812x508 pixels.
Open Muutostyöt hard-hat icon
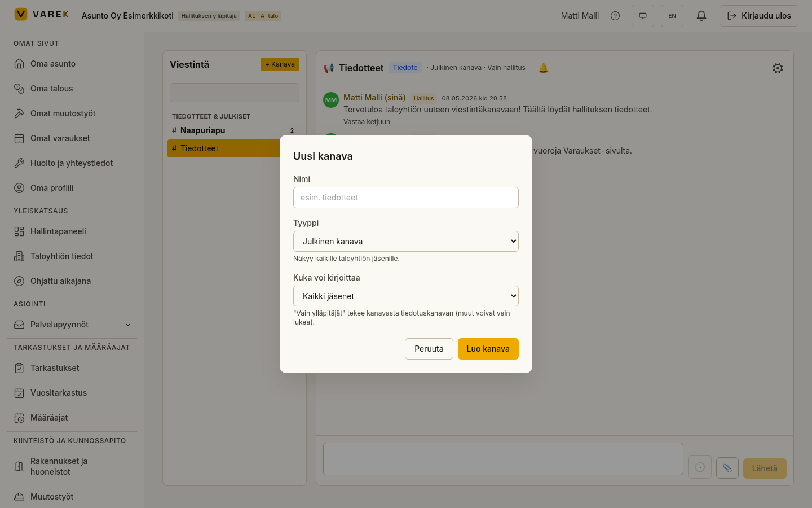coord(19,497)
